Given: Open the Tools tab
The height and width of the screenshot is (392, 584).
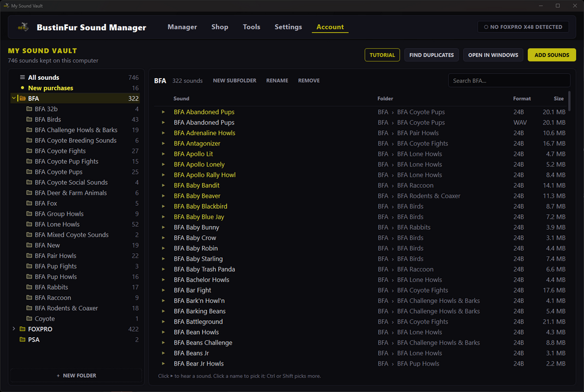Looking at the screenshot, I should click(x=251, y=27).
